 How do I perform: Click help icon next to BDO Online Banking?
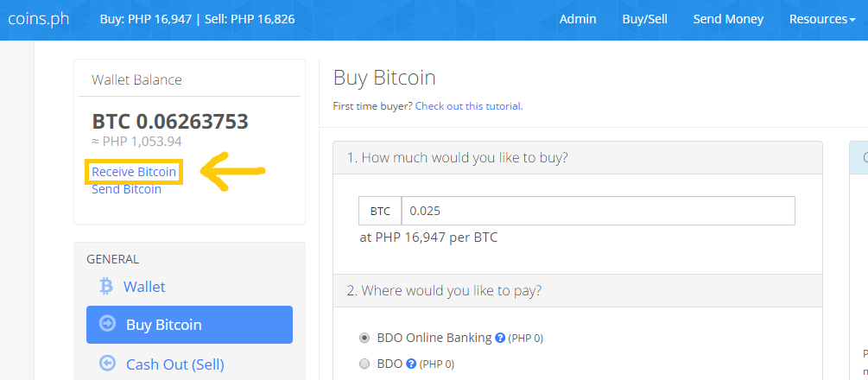[x=500, y=338]
